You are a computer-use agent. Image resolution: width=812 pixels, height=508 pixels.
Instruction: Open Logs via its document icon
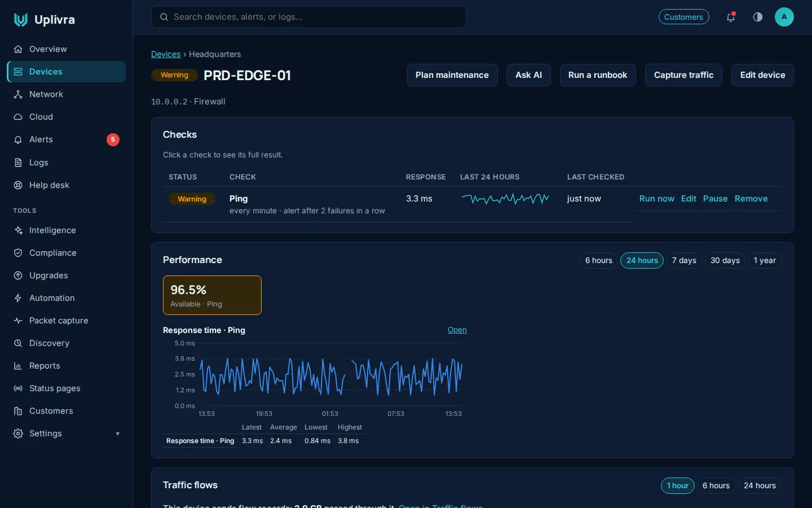pyautogui.click(x=18, y=163)
